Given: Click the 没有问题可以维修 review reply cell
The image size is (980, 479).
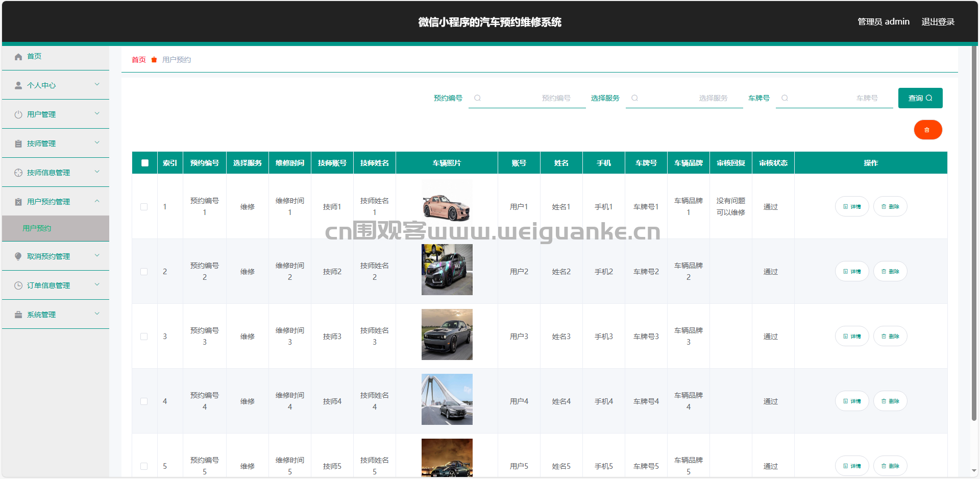Looking at the screenshot, I should click(731, 207).
